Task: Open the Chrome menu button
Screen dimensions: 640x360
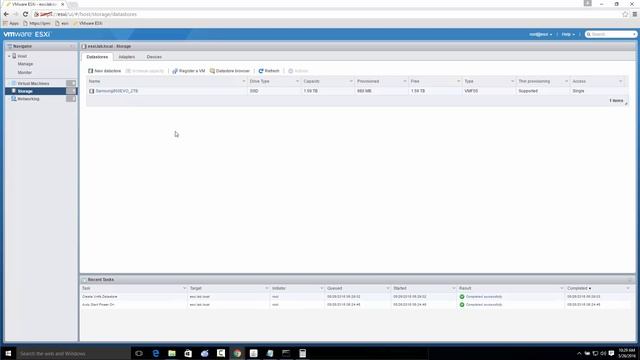Action: click(635, 14)
